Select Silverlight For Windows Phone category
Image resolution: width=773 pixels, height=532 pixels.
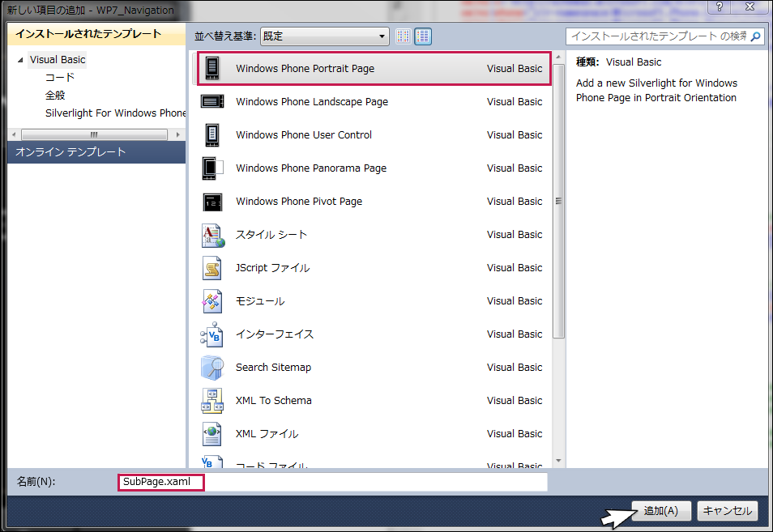116,113
